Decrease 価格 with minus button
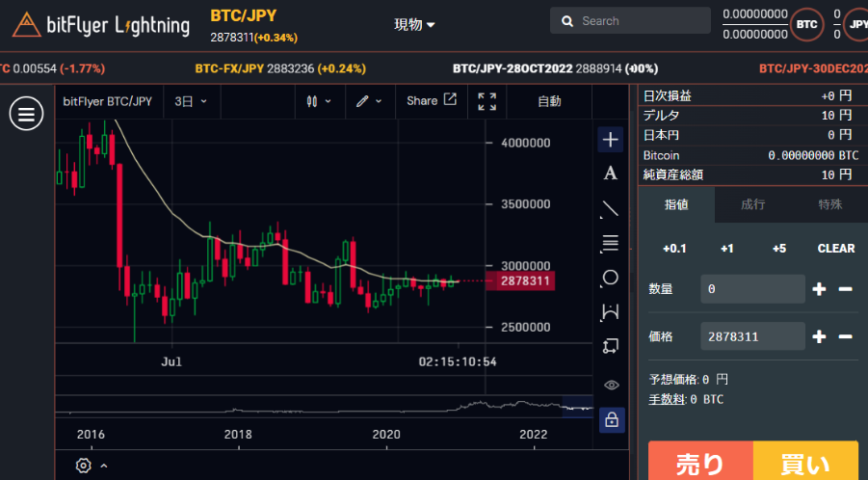868x480 pixels. 845,336
